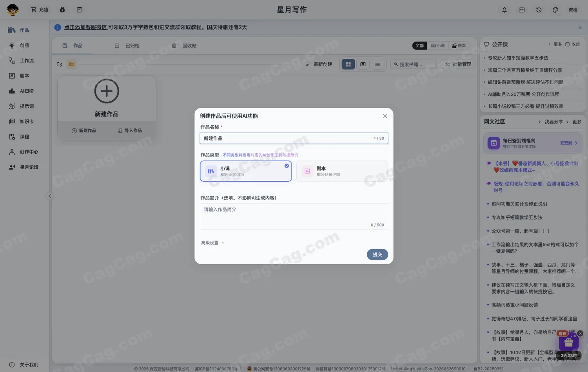Open the 创意 section in sidebar

pos(24,45)
